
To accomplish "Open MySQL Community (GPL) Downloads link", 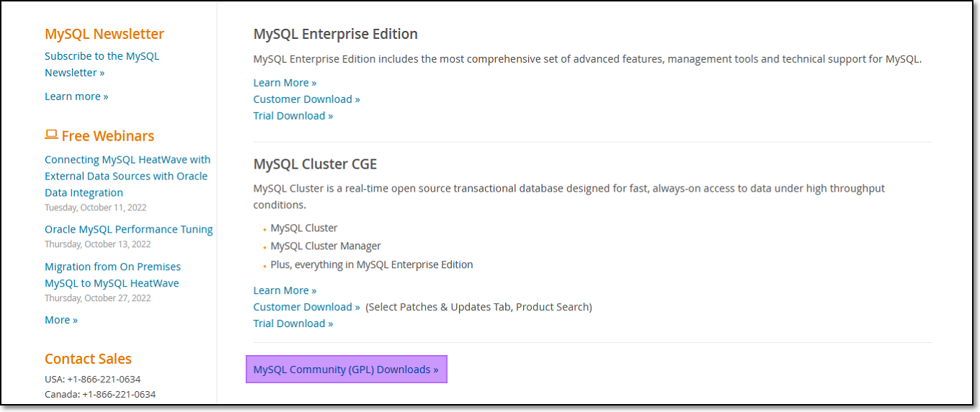I will pos(346,370).
